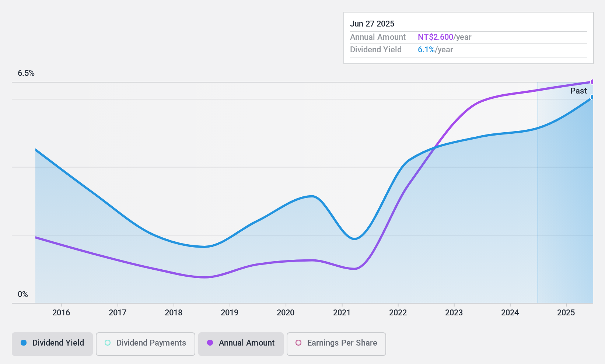Click the Jun 27 2025 tooltip date
Image resolution: width=605 pixels, height=364 pixels.
372,24
